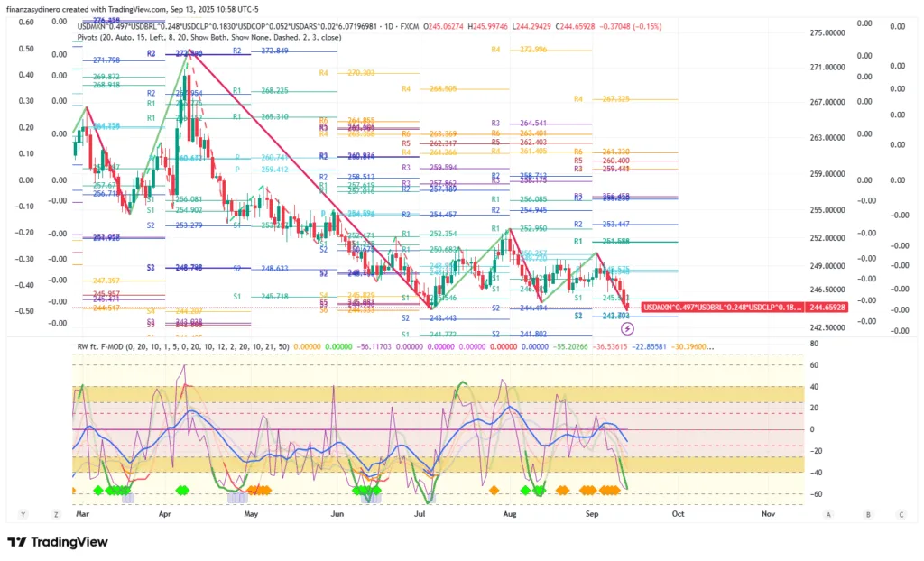This screenshot has width=924, height=561.
Task: Click the Y scale marker icon
Action: coord(23,514)
